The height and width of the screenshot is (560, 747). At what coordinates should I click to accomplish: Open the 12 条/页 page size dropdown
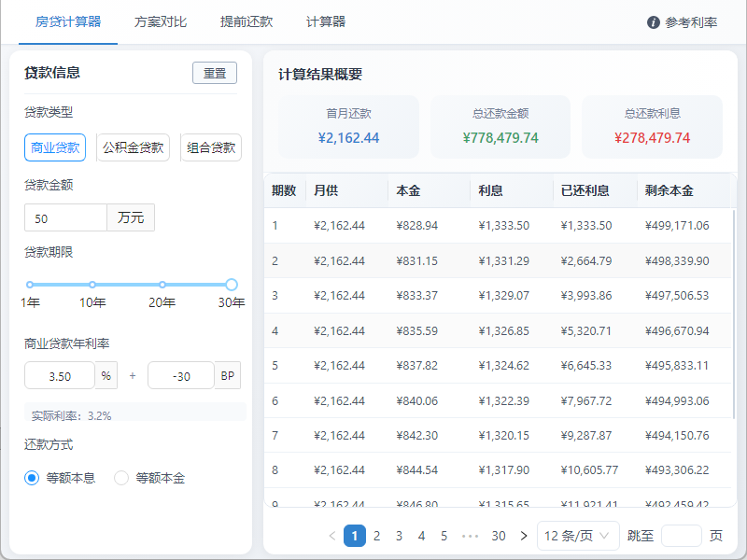[x=578, y=536]
